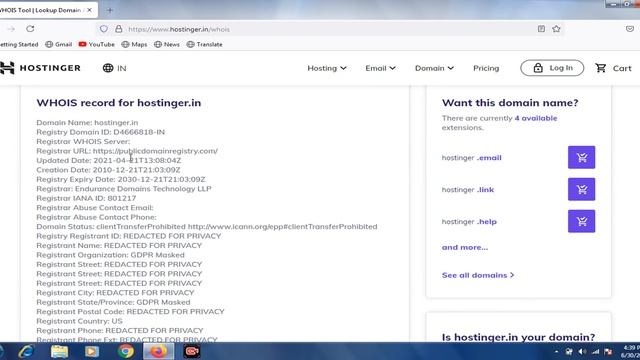640x360 pixels.
Task: Open the YouTube bookmark
Action: pyautogui.click(x=96, y=44)
